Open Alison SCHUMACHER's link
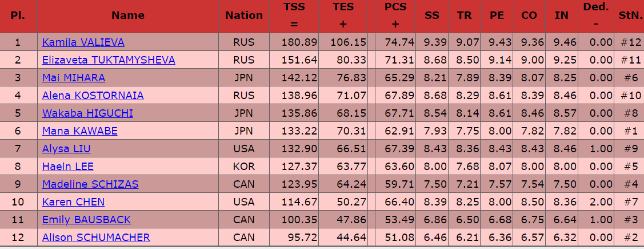 point(95,237)
